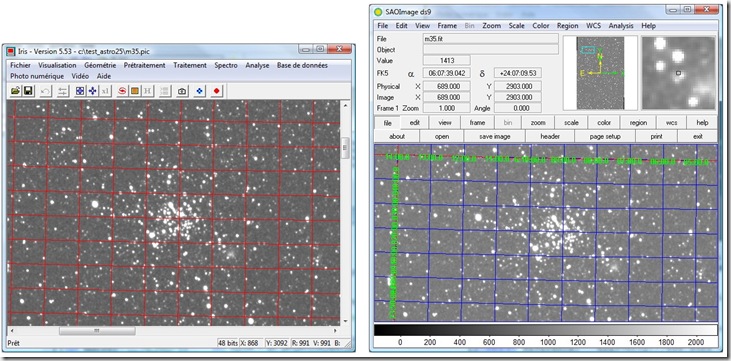Open the threshold sliders icon in Iris toolbar

(x=62, y=91)
